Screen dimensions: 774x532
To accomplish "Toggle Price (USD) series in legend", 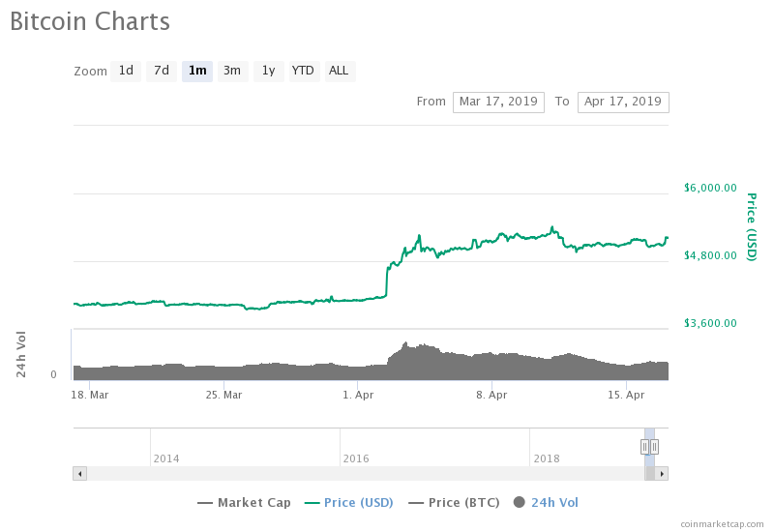I will click(349, 503).
